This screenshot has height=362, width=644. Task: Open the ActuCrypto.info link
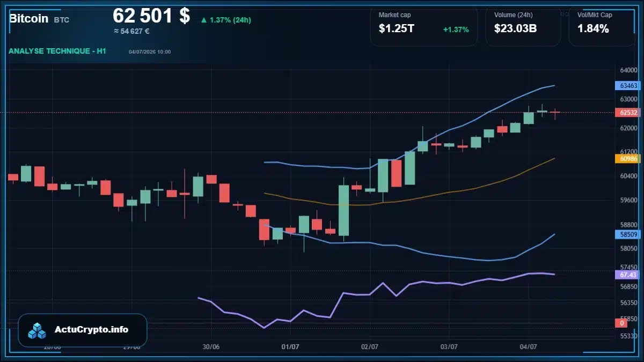(92, 330)
